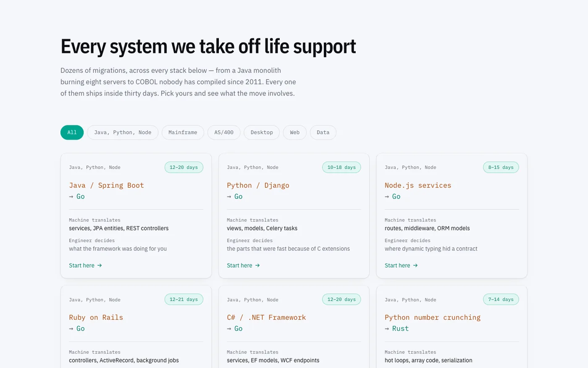This screenshot has width=588, height=368.
Task: Click → Go under Ruby on Rails
Action: click(x=77, y=328)
